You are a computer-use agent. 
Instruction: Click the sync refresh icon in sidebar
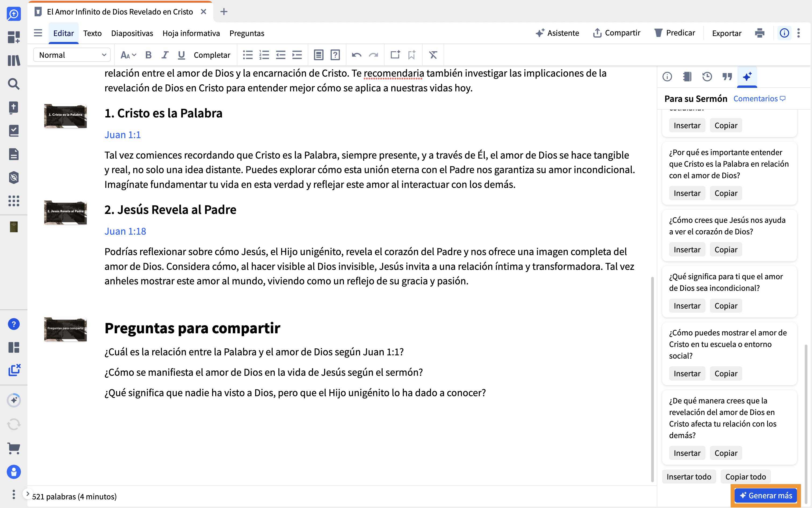point(14,424)
